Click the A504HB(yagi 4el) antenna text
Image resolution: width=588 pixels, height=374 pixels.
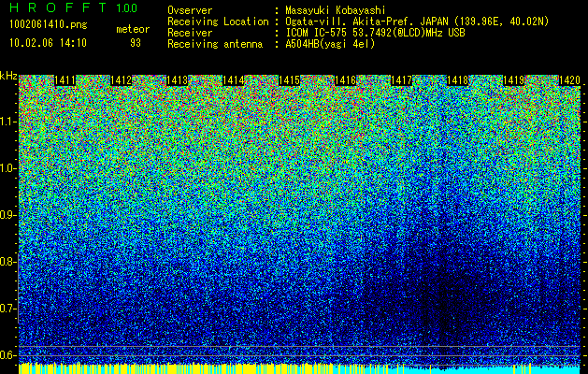coord(330,44)
